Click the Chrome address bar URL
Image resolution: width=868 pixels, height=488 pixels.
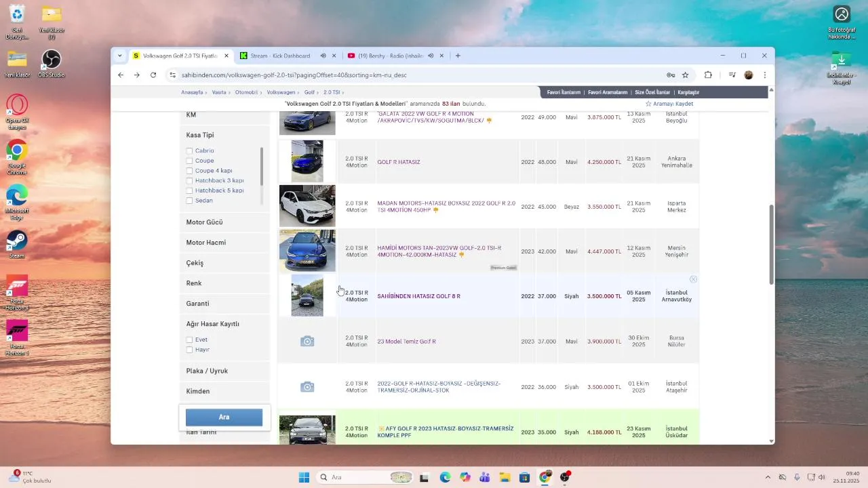pos(294,75)
